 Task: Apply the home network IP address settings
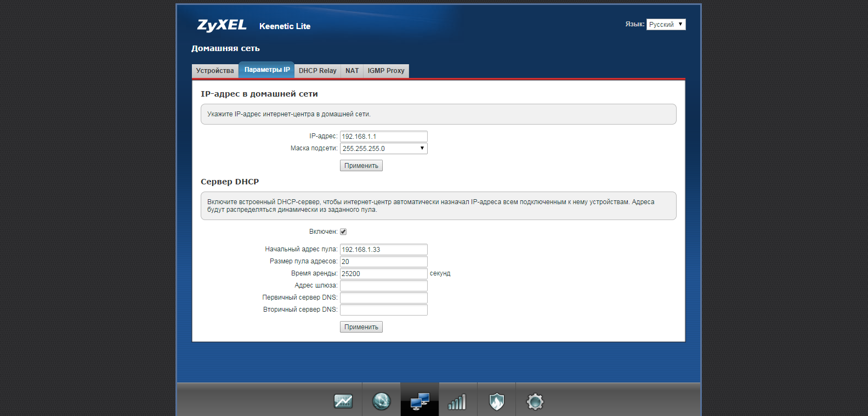pyautogui.click(x=361, y=166)
